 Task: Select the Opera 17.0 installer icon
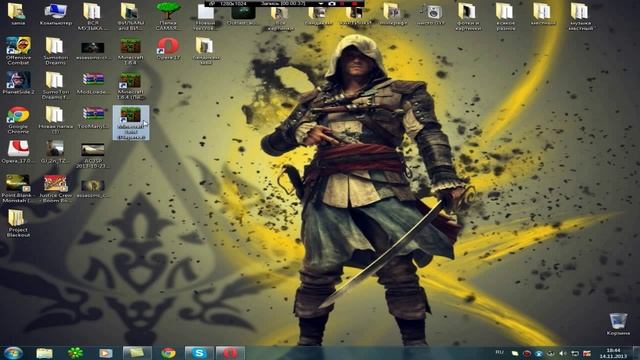tap(18, 151)
